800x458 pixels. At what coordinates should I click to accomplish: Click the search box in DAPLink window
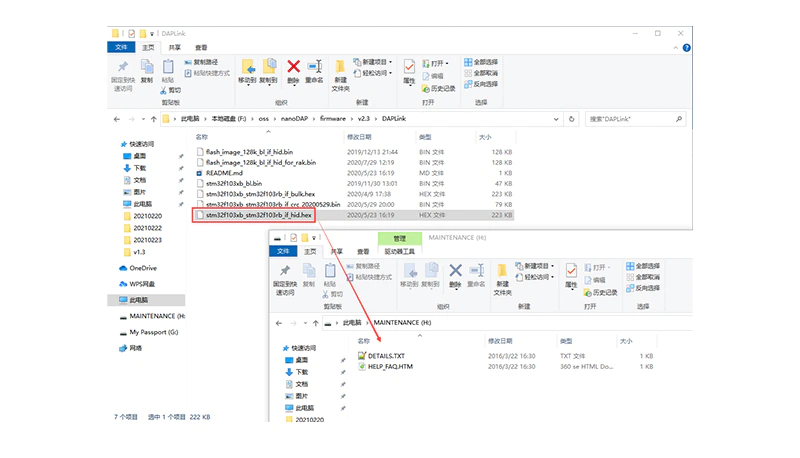click(635, 119)
